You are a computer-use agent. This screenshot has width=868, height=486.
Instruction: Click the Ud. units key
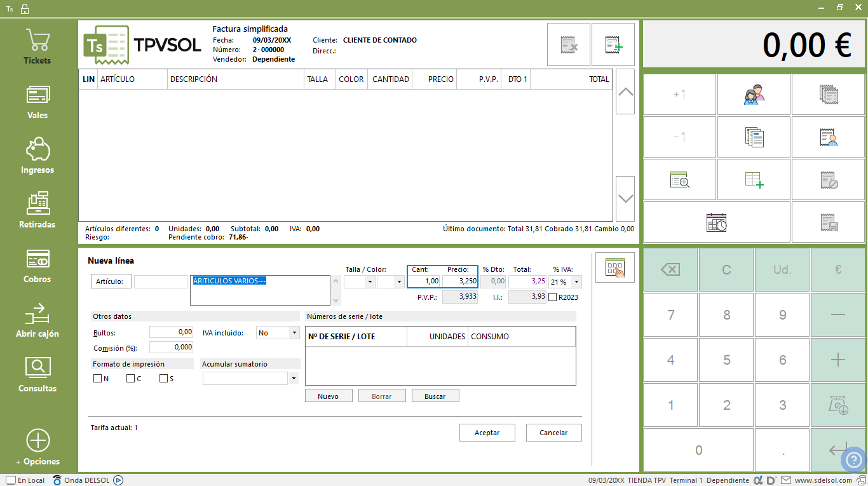tap(782, 269)
